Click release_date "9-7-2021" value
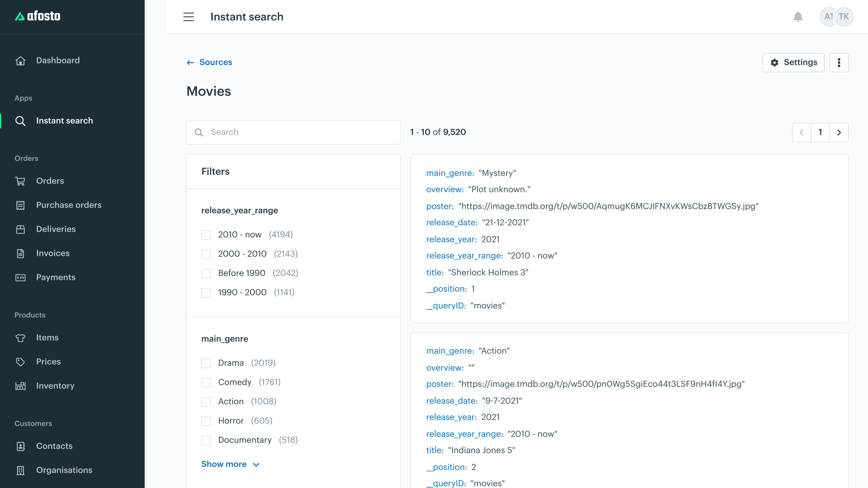Screen dimensions: 868x488 [x=502, y=401]
